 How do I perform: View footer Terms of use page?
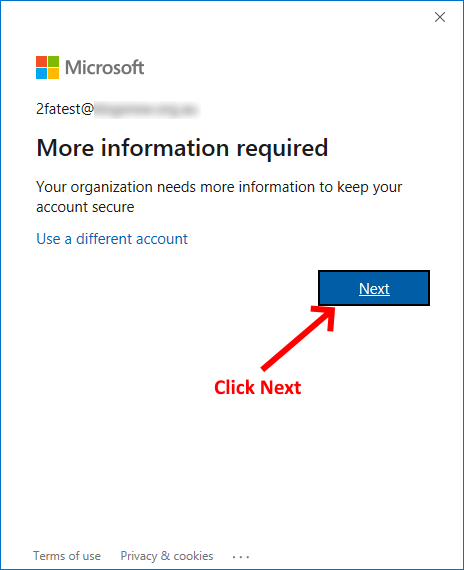(x=67, y=556)
